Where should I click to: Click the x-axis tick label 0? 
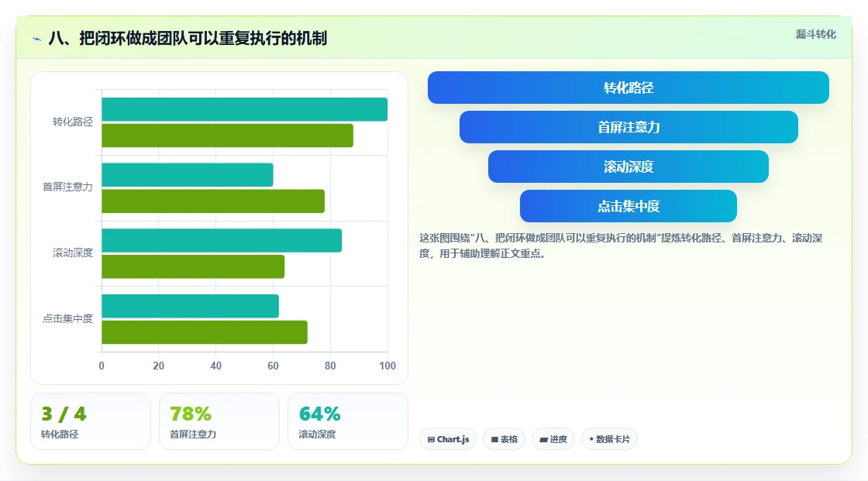[102, 366]
